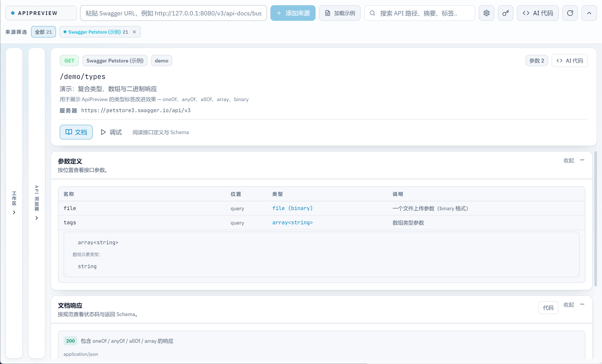Click the Swagger Petstore (示例) tag in header

[115, 61]
